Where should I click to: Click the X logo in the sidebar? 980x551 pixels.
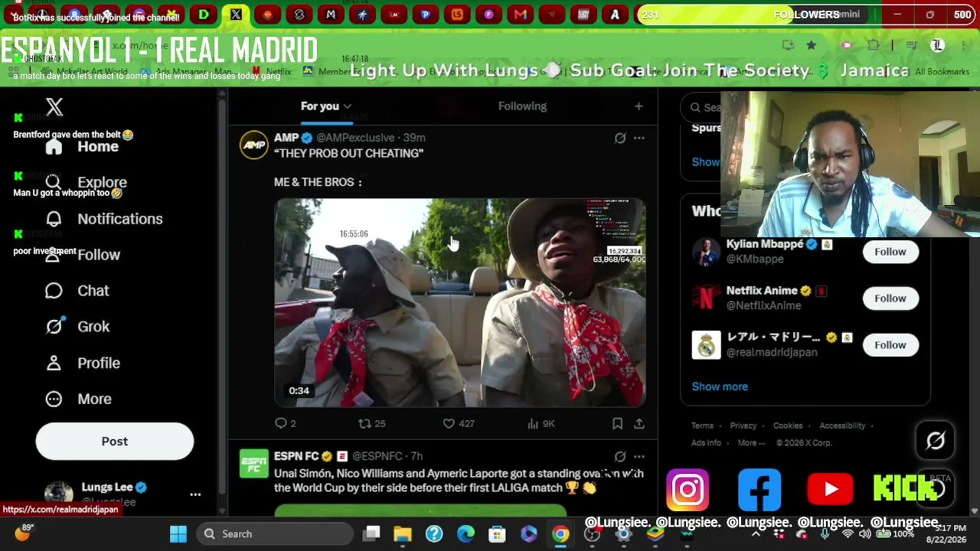[x=54, y=107]
